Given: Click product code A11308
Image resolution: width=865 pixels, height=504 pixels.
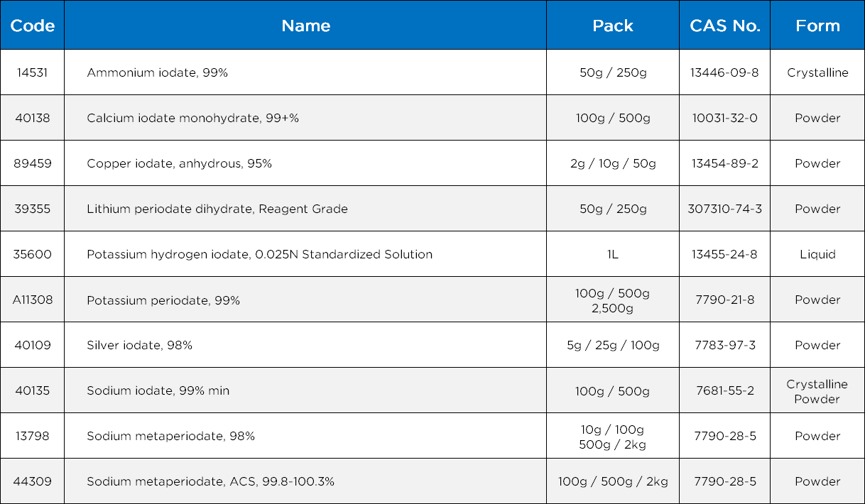Looking at the screenshot, I should click(33, 300).
